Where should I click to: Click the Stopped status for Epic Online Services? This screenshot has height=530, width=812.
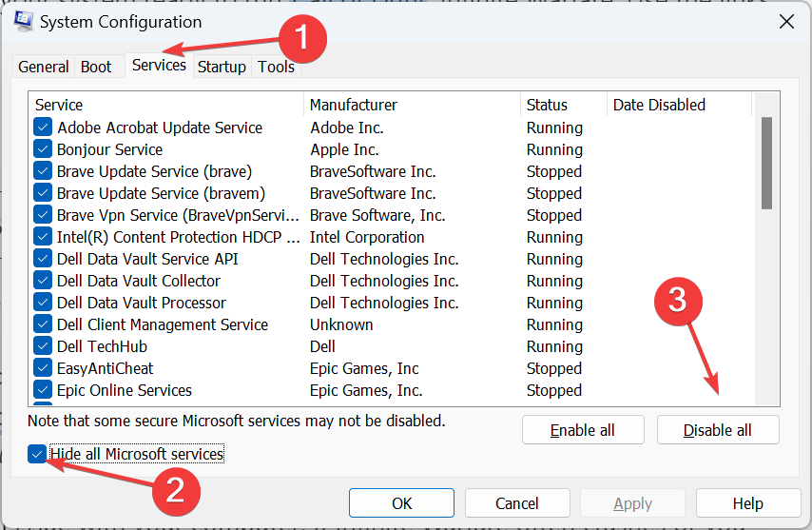coord(554,390)
